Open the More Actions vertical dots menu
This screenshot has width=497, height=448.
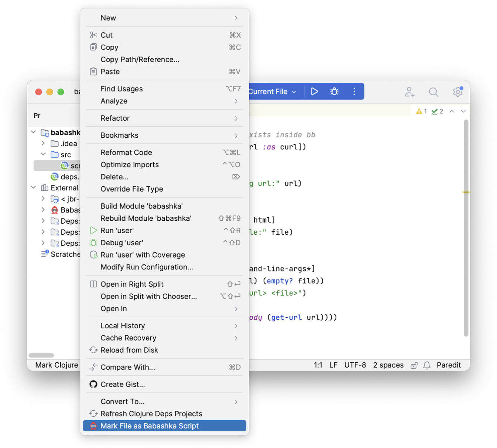(x=354, y=92)
